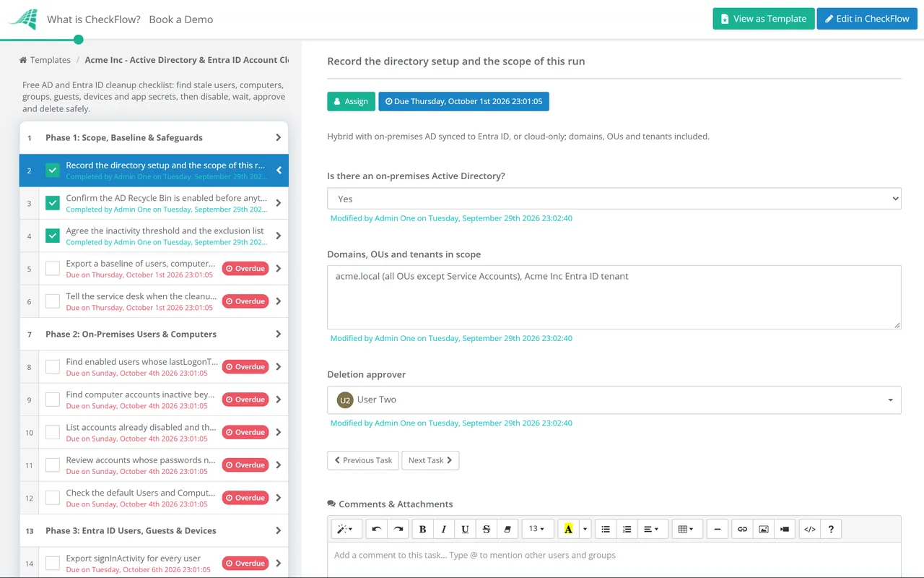Image resolution: width=924 pixels, height=578 pixels.
Task: Open the font size 13 dropdown
Action: pos(538,529)
